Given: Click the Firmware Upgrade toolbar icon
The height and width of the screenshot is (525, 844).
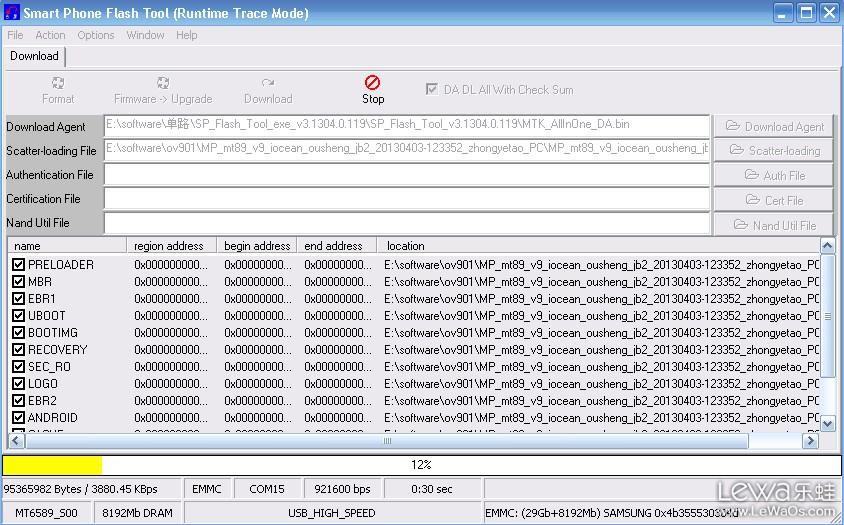Looking at the screenshot, I should pyautogui.click(x=163, y=84).
